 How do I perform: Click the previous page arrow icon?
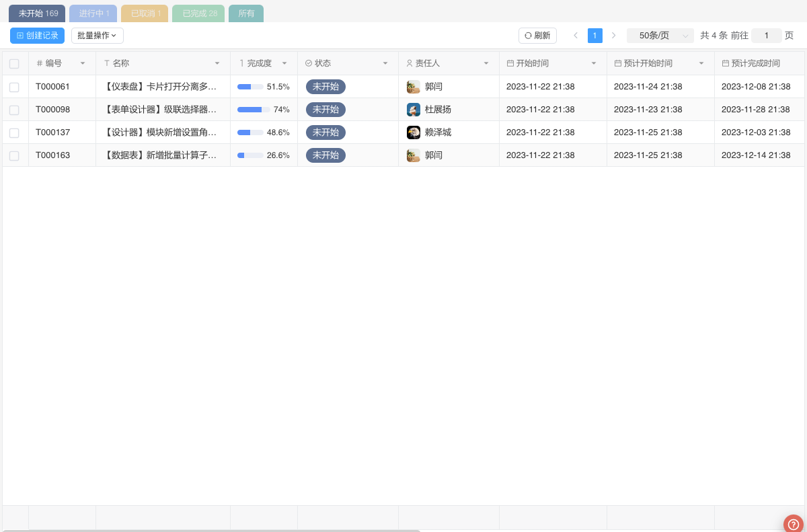pyautogui.click(x=576, y=36)
